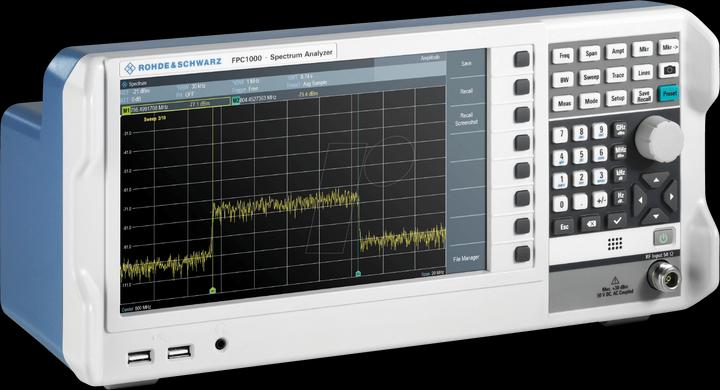Click the Sweep 3/10 progress text
This screenshot has width=720, height=390.
point(155,119)
